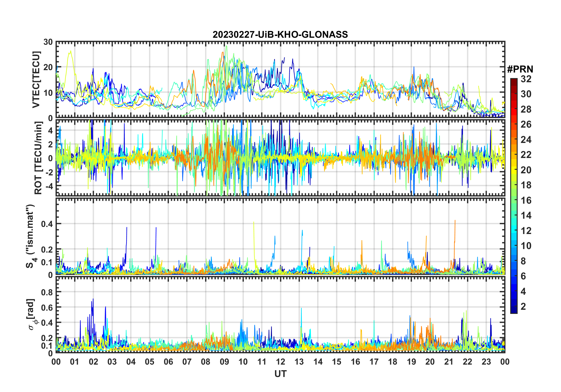
Task: Click the ROT [TECU/min] axis label
Action: tap(38, 158)
